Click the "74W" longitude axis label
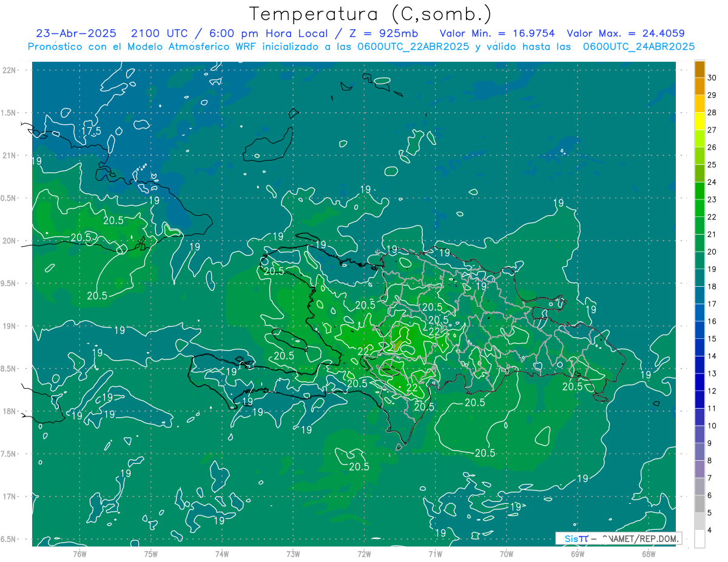This screenshot has width=728, height=562. pos(222,554)
